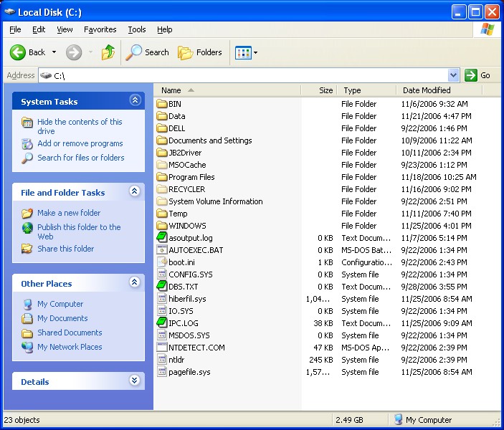
Task: Click the Views grid icon
Action: [x=243, y=52]
